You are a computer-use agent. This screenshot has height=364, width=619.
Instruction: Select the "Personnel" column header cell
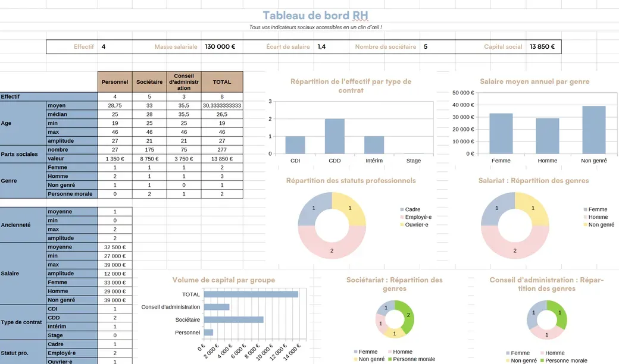(115, 81)
